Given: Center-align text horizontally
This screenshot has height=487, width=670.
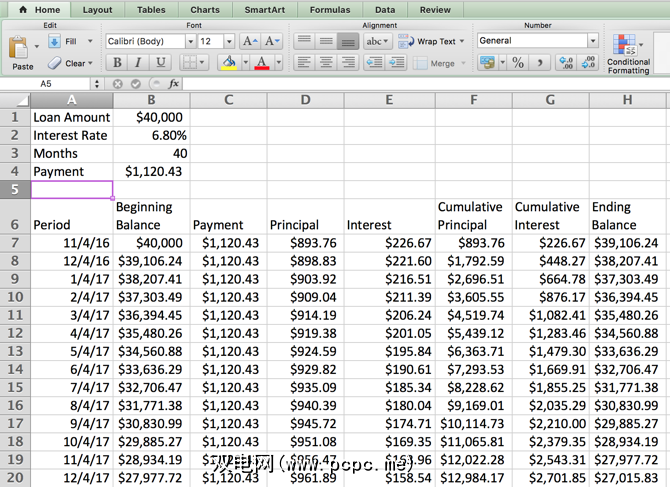Looking at the screenshot, I should pyautogui.click(x=326, y=63).
